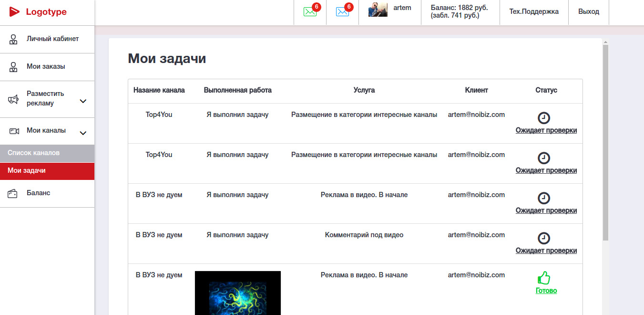Click the artem username in the header

[402, 8]
